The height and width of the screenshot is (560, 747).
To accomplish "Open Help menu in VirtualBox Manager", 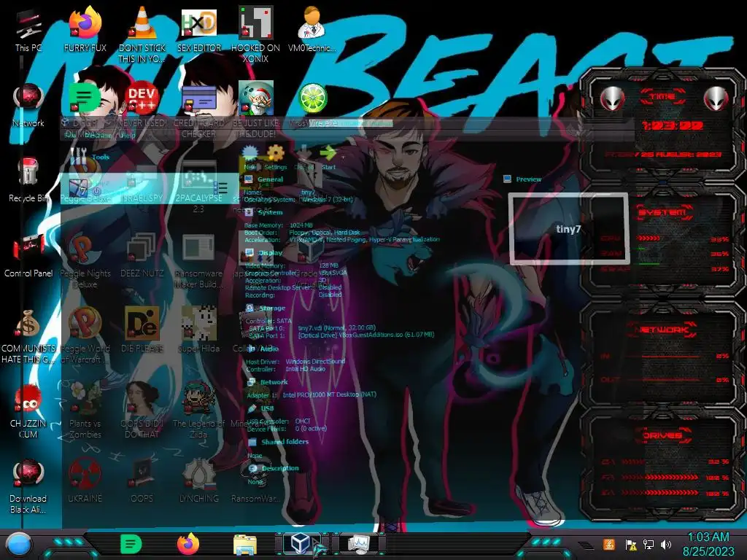I will (128, 136).
